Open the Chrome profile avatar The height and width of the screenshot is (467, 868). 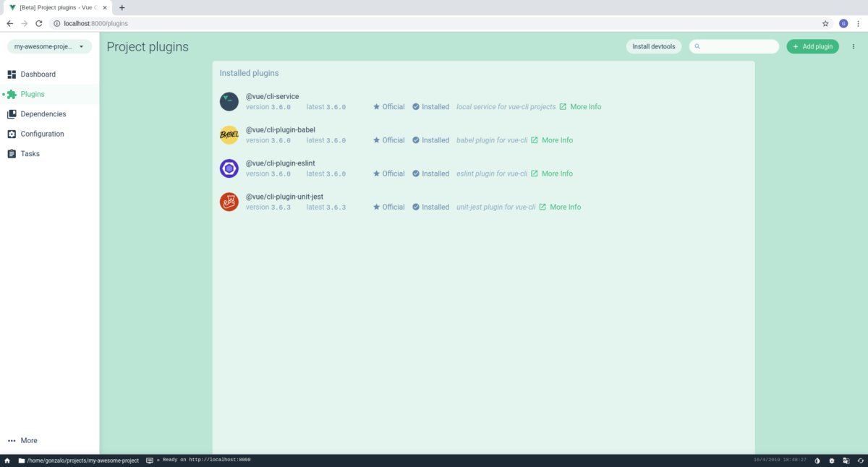843,23
